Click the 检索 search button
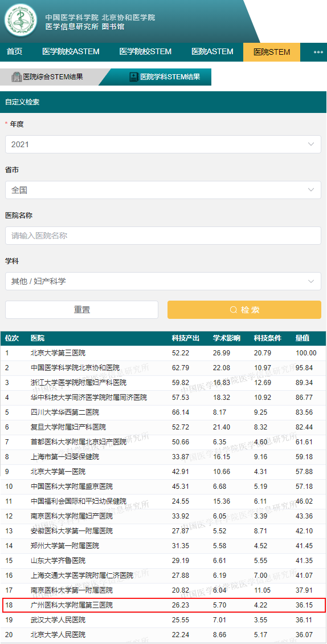Screen dimensions: 327x644 (x=244, y=310)
